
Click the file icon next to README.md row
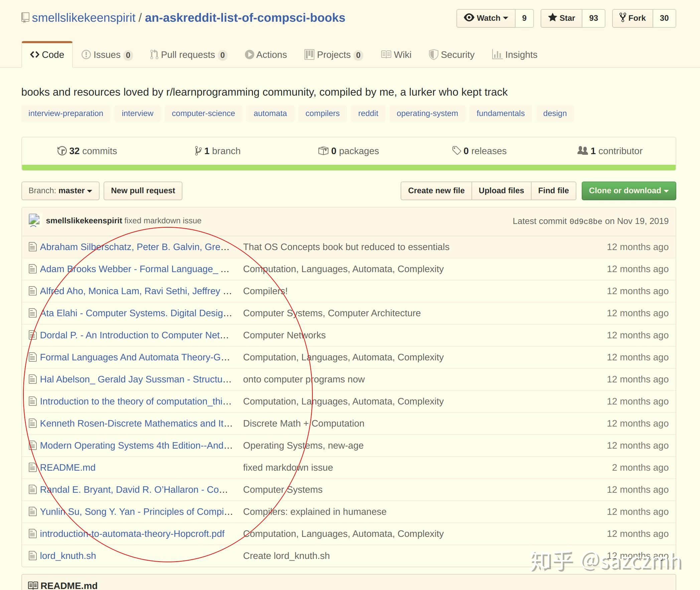coord(33,468)
